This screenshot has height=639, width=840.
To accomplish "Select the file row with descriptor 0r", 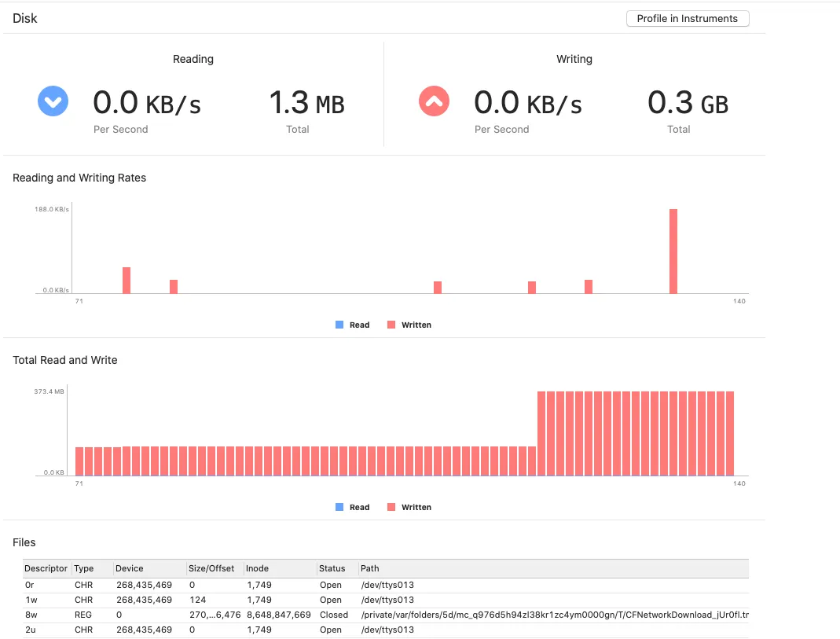I will [387, 585].
